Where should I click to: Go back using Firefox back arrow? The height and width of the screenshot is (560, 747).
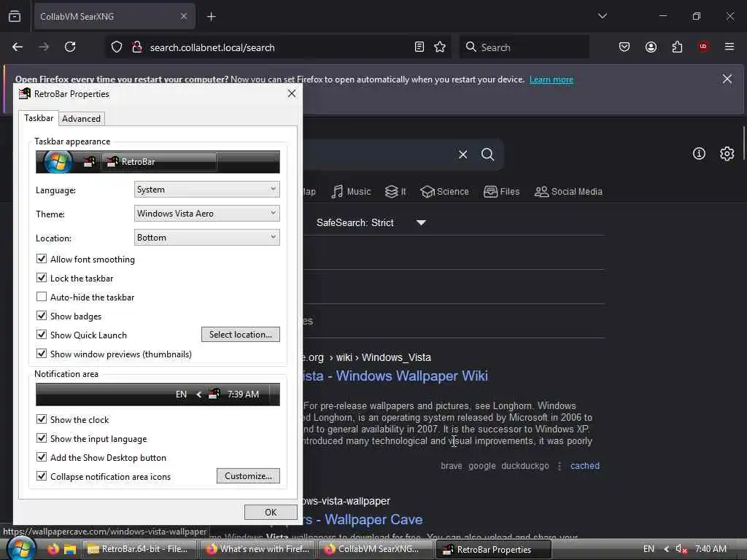[18, 47]
